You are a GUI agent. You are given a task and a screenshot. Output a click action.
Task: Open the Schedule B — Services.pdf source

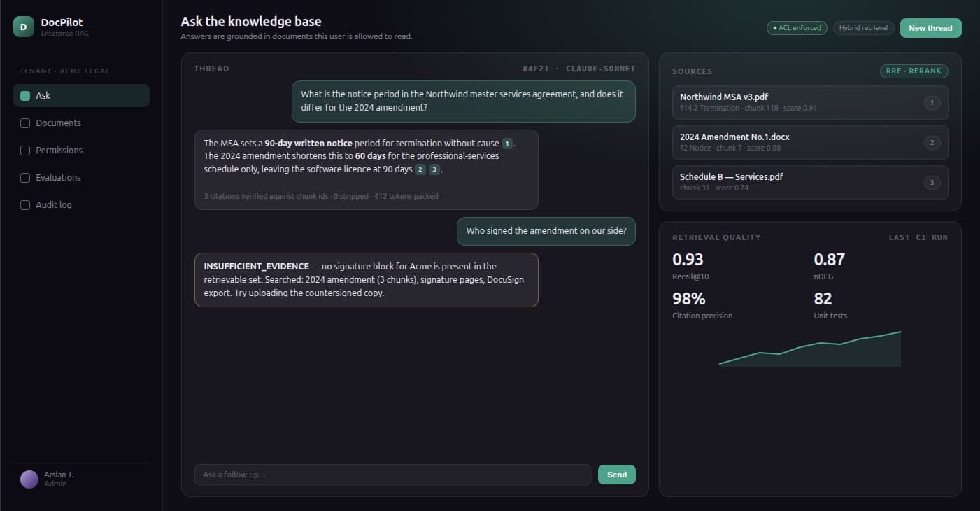coord(810,183)
